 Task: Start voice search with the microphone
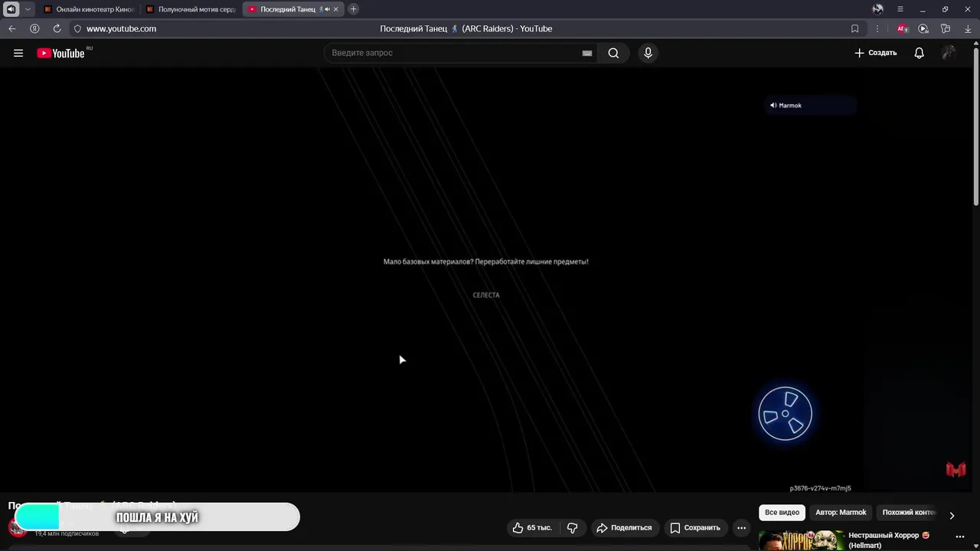[648, 53]
